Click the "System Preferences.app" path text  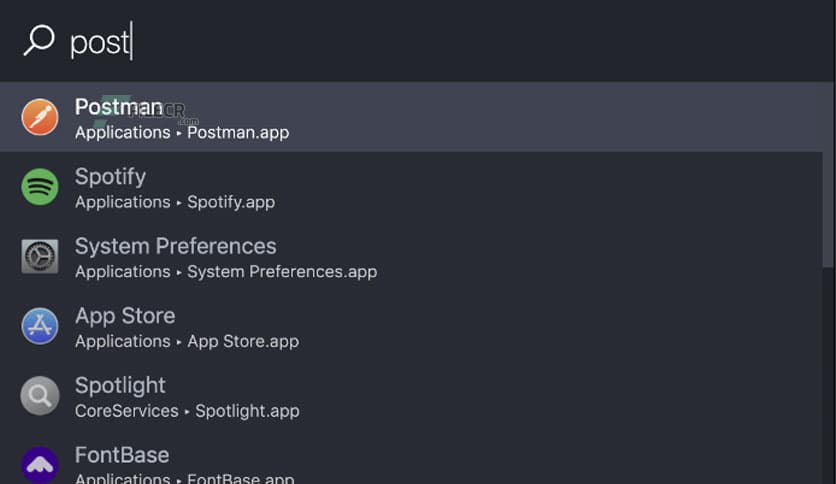(282, 272)
